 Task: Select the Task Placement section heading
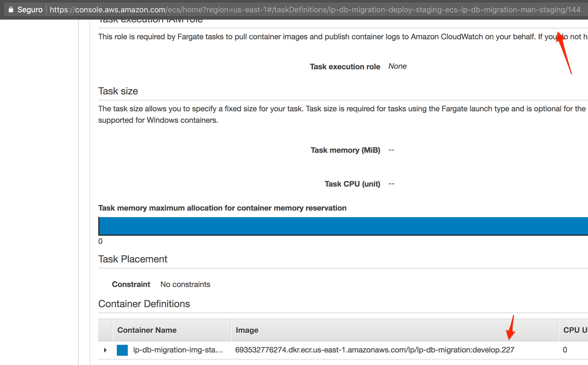coord(133,259)
